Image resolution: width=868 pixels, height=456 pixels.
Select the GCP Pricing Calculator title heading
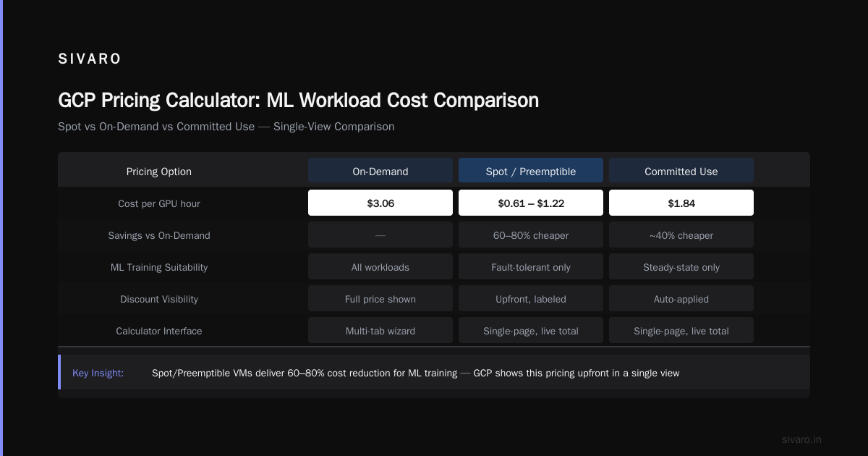click(x=298, y=100)
